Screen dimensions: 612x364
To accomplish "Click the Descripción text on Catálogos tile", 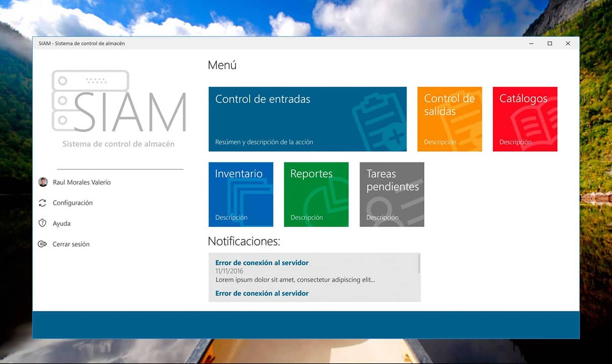I will (x=515, y=142).
